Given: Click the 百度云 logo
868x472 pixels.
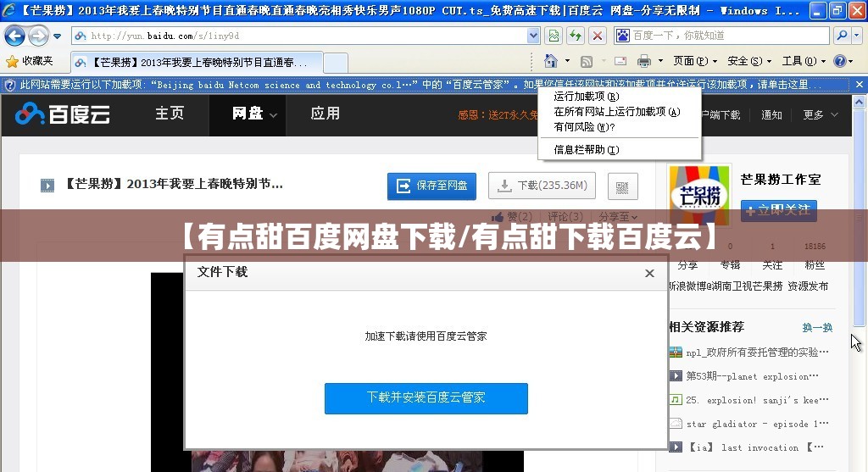Looking at the screenshot, I should pos(63,114).
